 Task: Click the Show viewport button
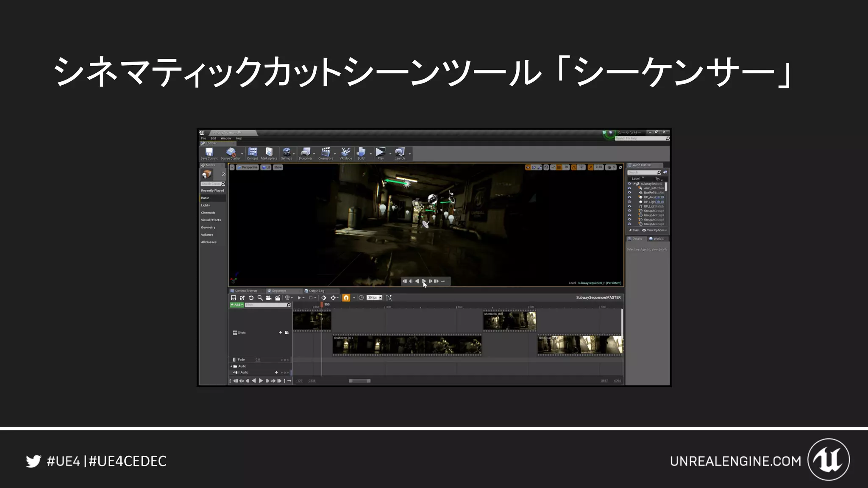278,167
